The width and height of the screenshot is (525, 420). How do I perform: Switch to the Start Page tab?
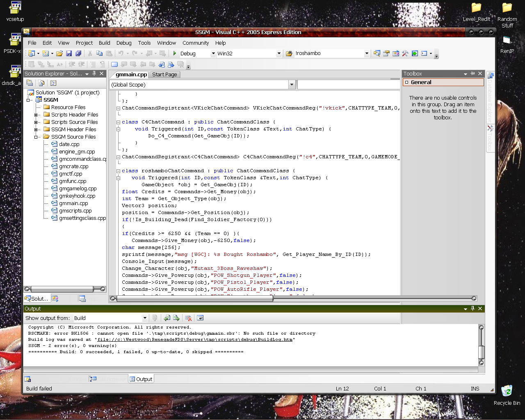(x=164, y=74)
